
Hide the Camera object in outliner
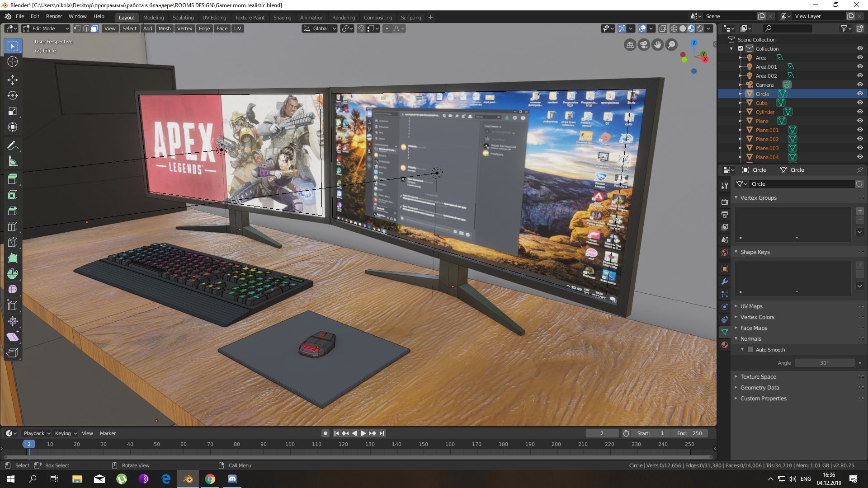pyautogui.click(x=860, y=84)
